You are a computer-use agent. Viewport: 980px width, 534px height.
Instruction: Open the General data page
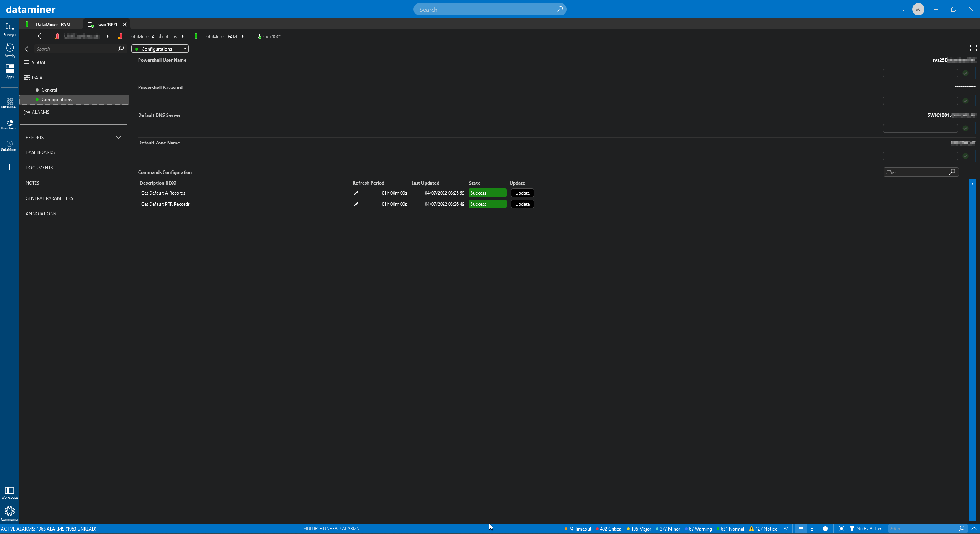49,90
